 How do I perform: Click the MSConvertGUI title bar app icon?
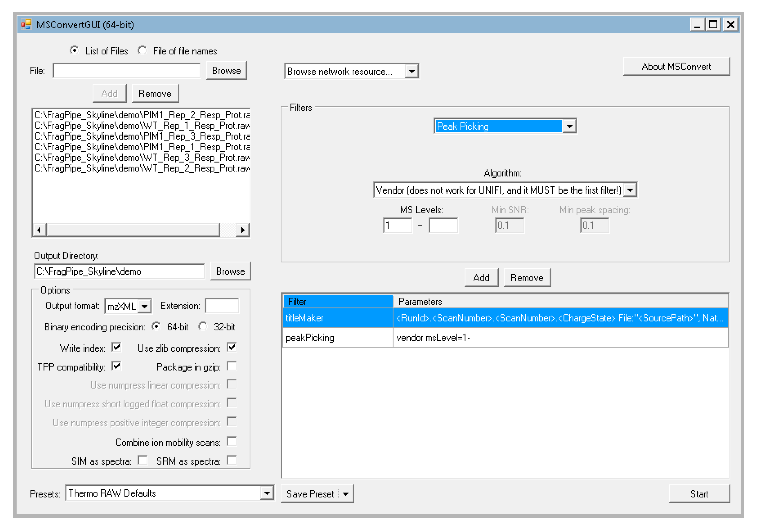(26, 25)
